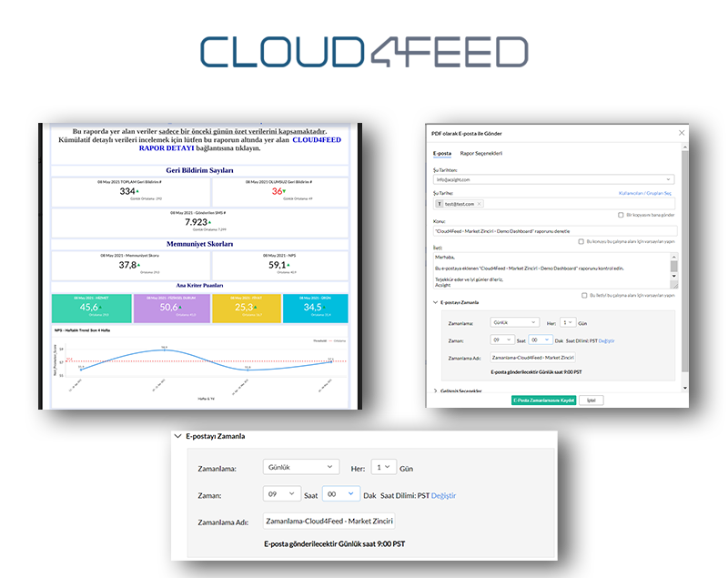Click the Değiştir time zone link in the dialog

coord(606,340)
